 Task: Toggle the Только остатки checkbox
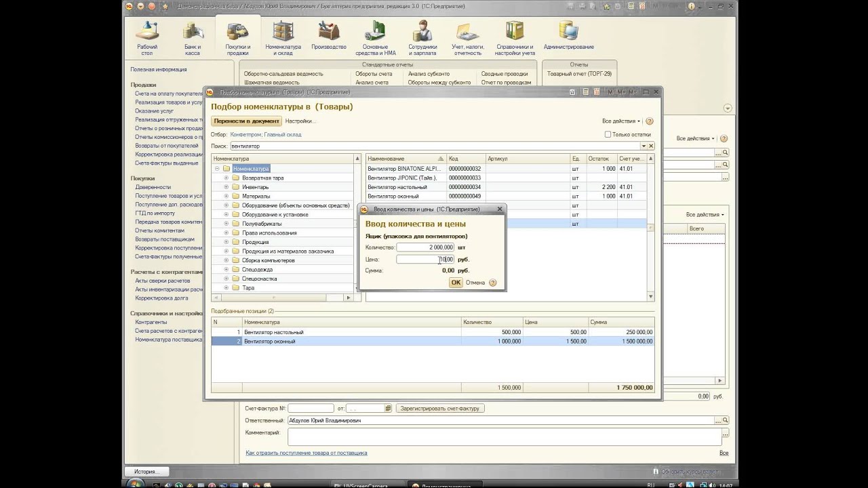608,134
